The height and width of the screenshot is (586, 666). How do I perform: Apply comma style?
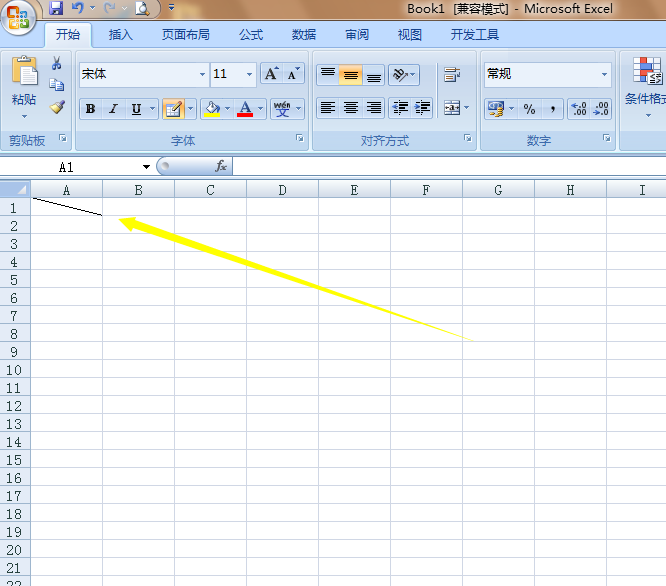[x=552, y=109]
